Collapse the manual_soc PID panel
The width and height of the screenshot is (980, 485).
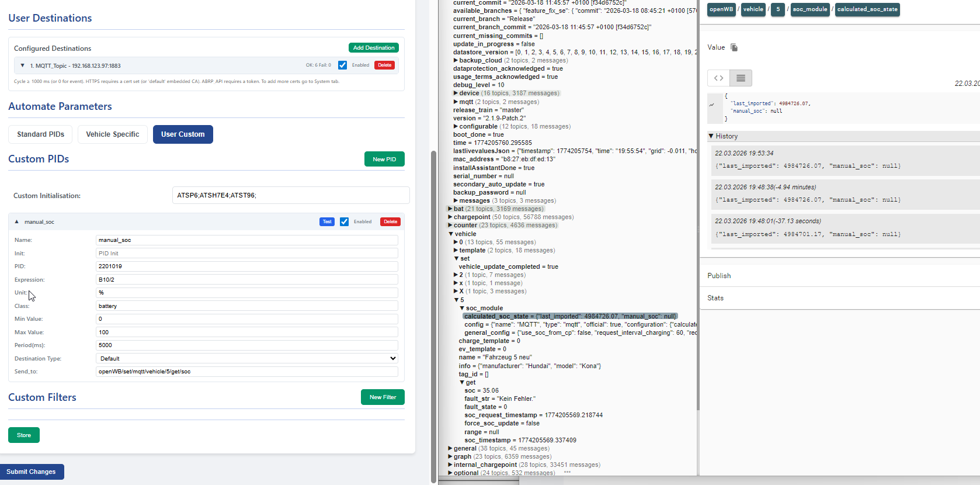tap(17, 222)
